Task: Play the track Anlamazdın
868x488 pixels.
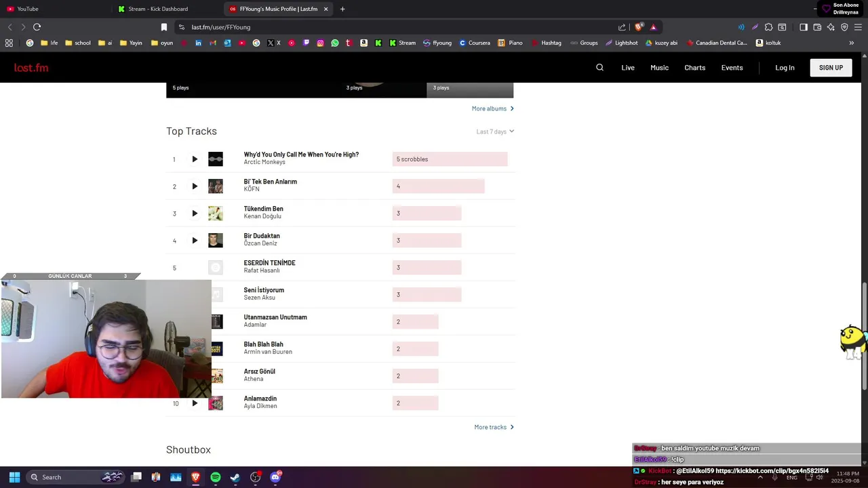Action: tap(195, 403)
